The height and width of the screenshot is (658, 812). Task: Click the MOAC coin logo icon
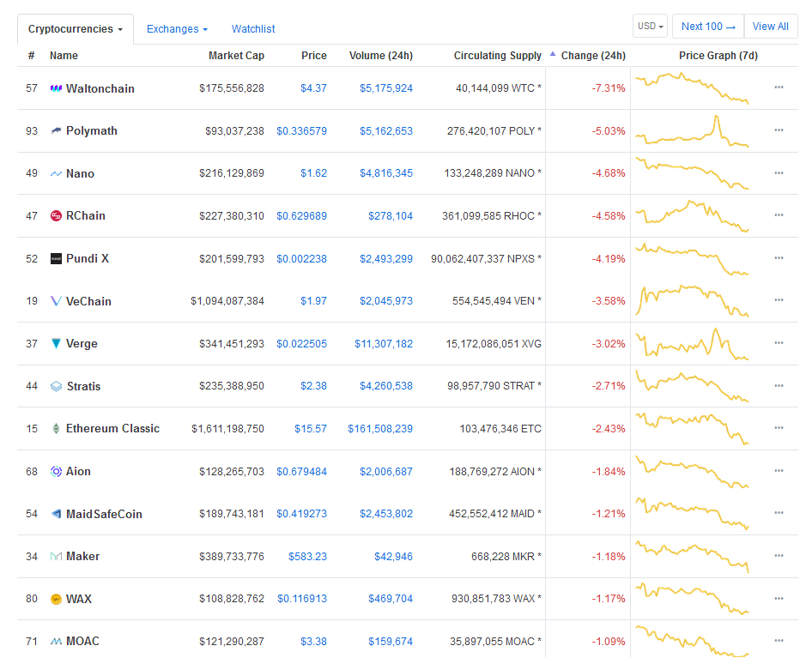tap(56, 642)
